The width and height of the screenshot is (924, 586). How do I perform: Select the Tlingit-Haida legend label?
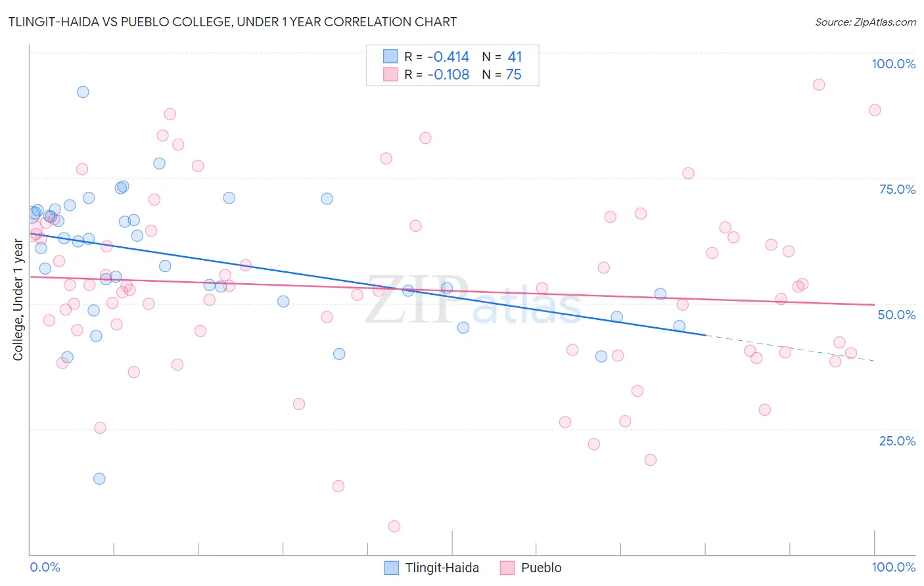442,568
